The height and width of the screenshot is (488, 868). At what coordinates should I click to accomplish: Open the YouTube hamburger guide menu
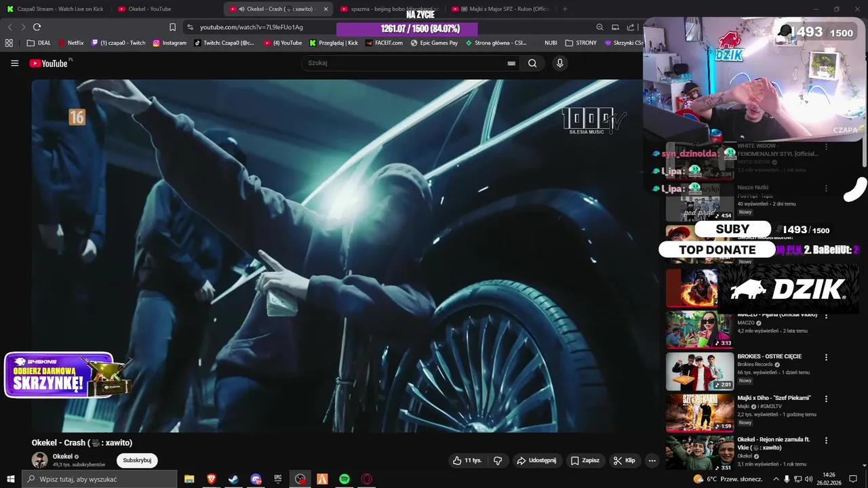click(14, 63)
